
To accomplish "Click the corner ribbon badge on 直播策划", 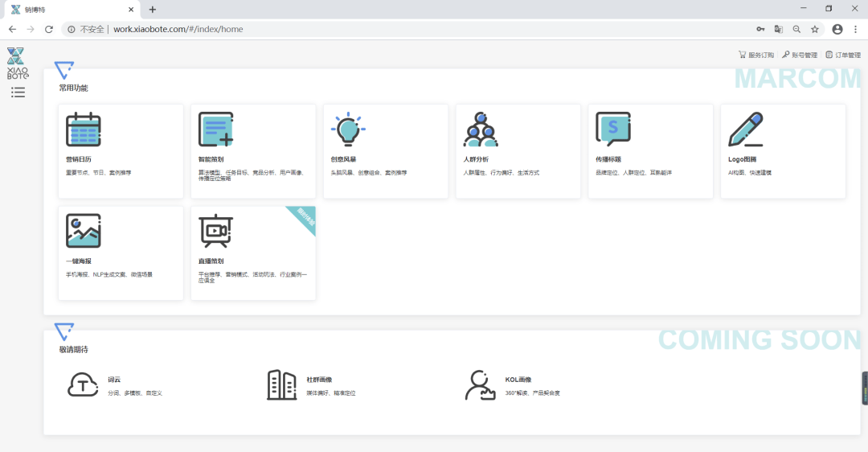I will tap(305, 216).
